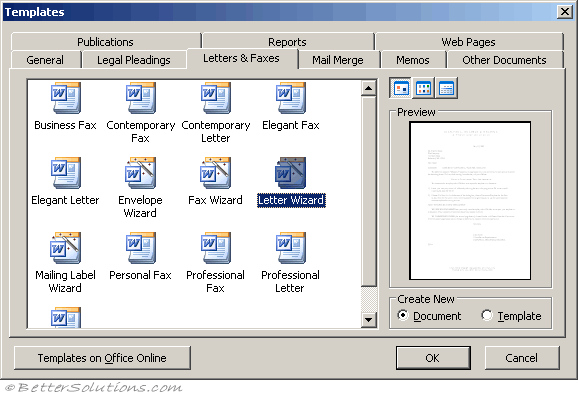Click the "Elegant Fax" label text
The width and height of the screenshot is (578, 395).
click(x=291, y=125)
